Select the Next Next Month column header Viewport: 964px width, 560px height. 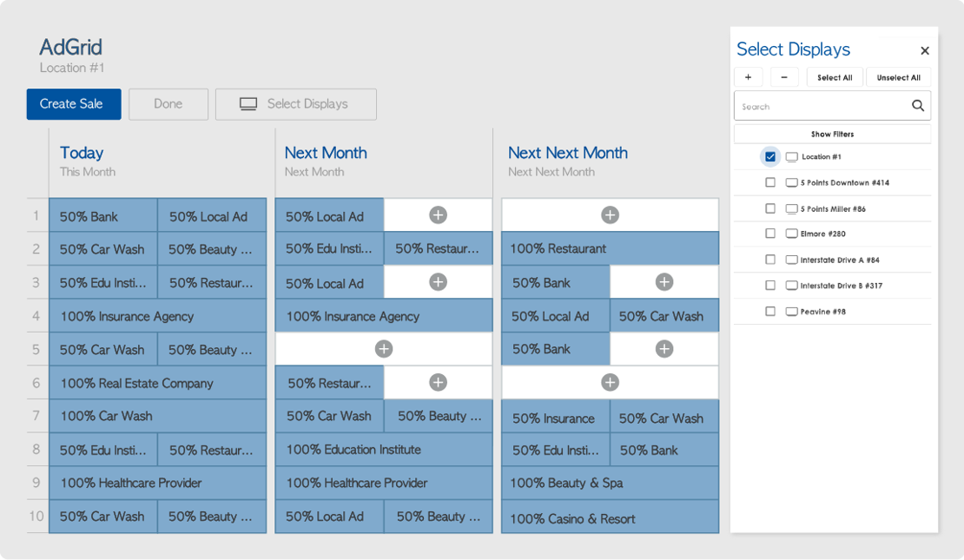point(567,153)
